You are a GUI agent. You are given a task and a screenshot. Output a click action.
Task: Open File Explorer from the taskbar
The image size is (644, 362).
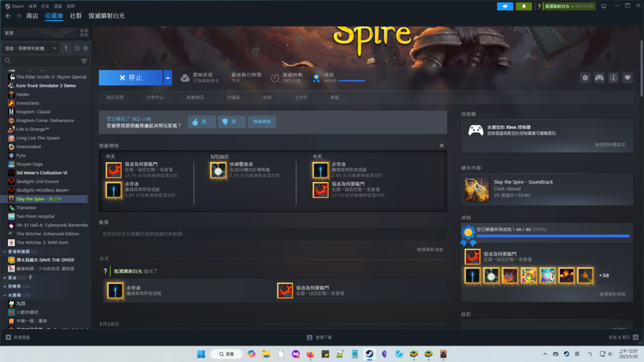click(266, 354)
